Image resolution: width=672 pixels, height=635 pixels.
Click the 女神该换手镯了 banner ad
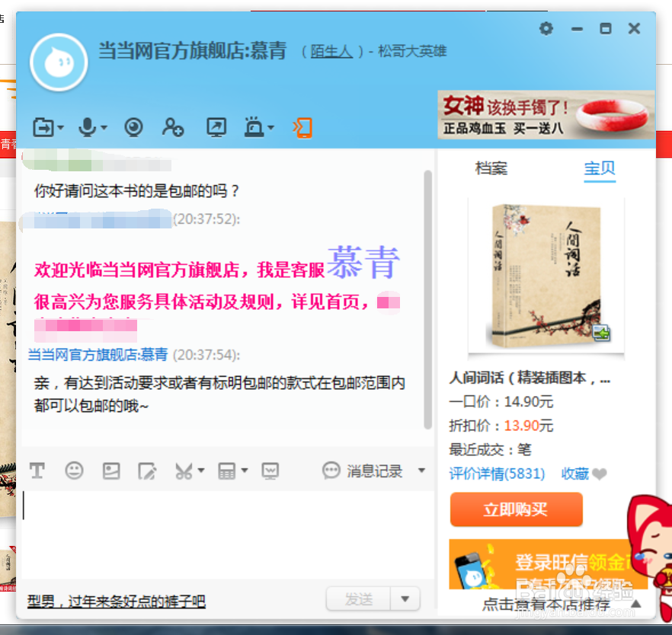click(546, 115)
